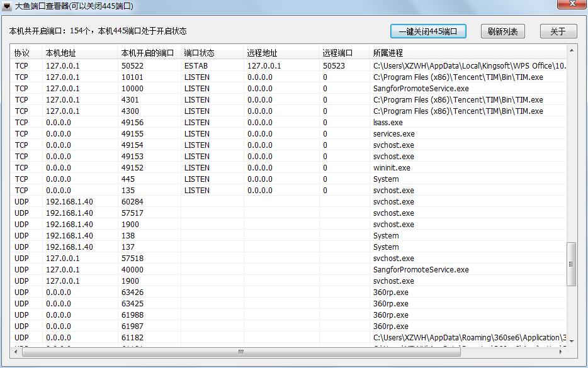
Task: Click the vertical scrollbar up arrow
Action: tap(572, 50)
